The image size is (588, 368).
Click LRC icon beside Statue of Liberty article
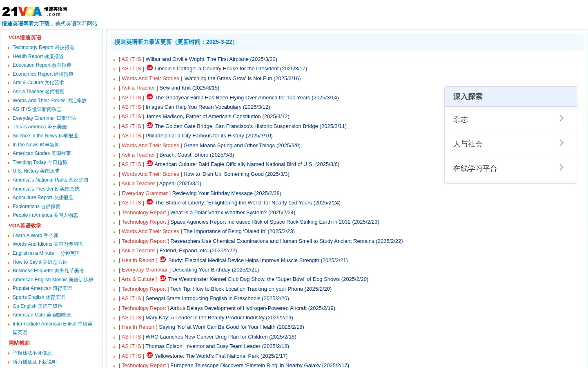tap(149, 202)
